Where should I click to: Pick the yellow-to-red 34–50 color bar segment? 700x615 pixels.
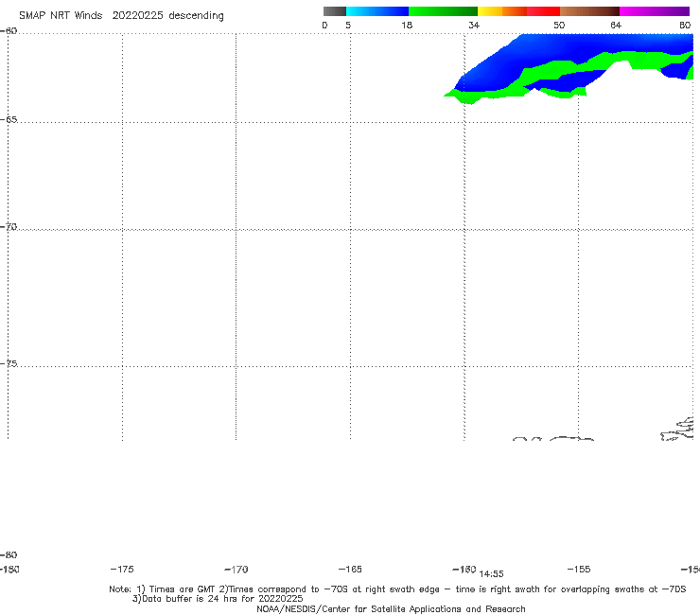(518, 11)
